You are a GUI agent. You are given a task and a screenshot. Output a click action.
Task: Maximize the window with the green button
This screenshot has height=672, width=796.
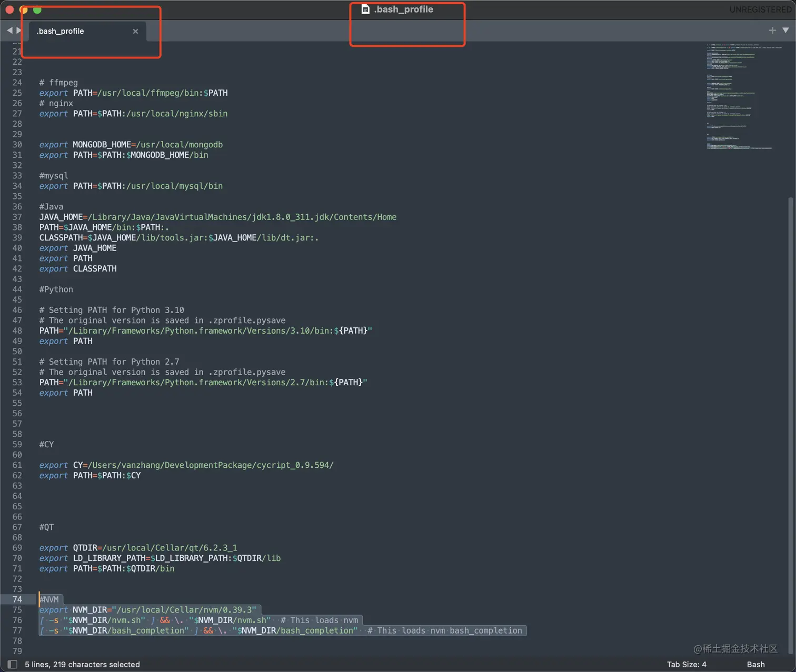pos(37,9)
